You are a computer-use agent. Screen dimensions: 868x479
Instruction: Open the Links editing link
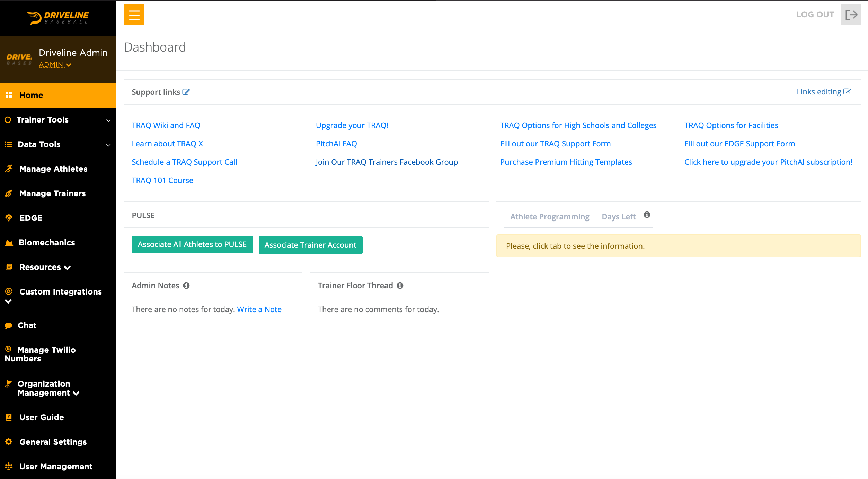click(823, 92)
